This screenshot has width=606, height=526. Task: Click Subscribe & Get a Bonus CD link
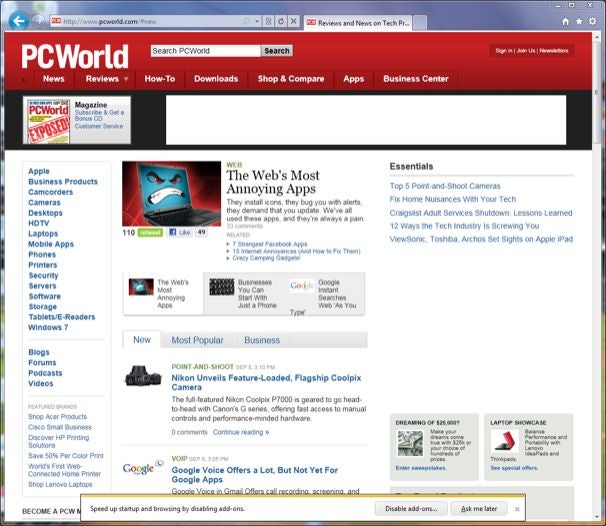[x=99, y=115]
